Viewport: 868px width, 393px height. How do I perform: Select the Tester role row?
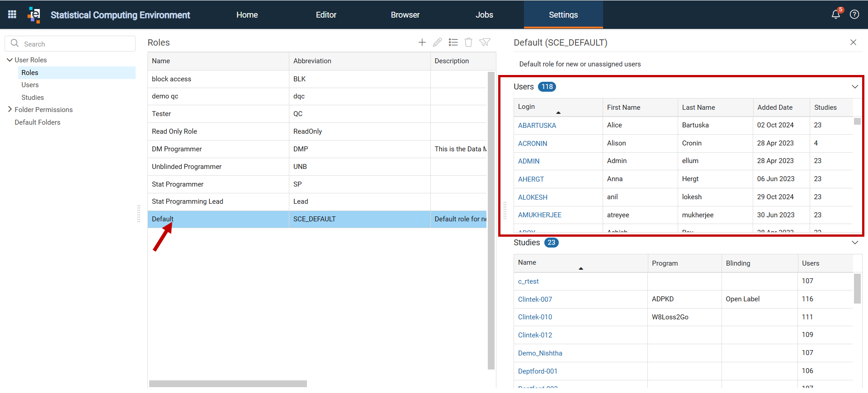click(317, 114)
